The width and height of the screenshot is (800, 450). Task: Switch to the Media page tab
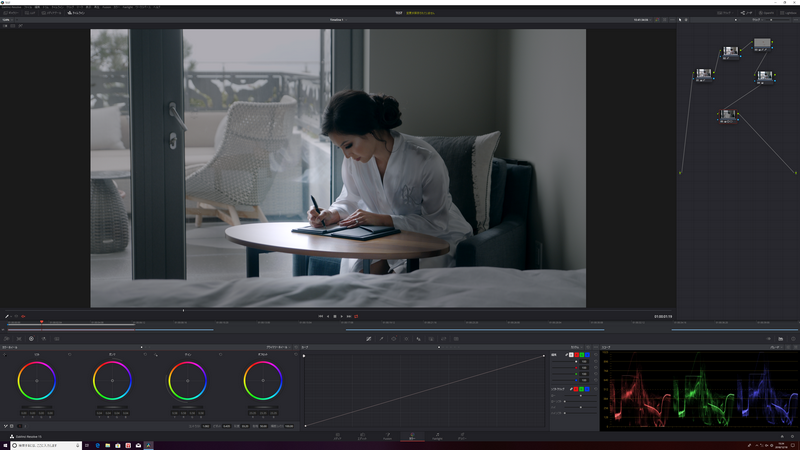click(337, 436)
